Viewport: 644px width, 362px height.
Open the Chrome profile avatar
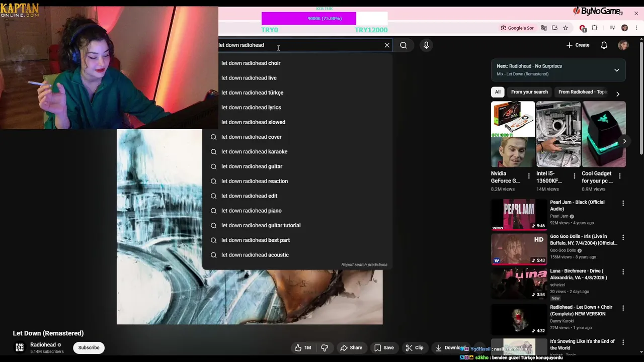(624, 28)
